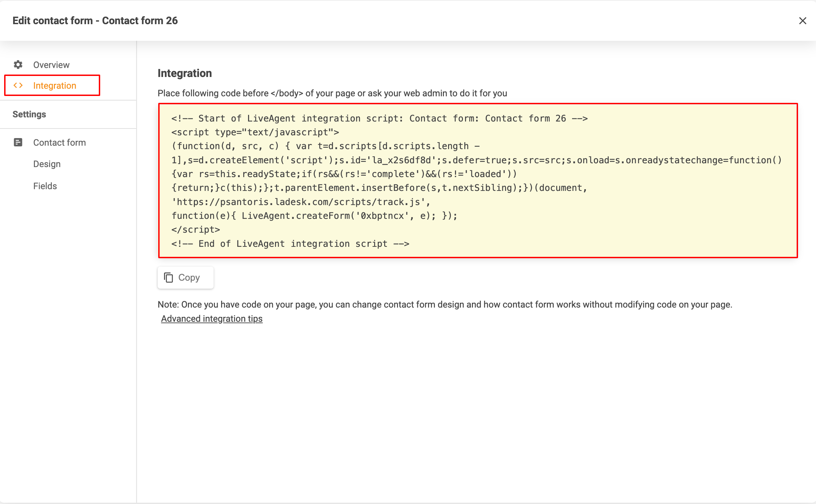This screenshot has height=504, width=816.
Task: Select the Integration menu item label
Action: point(55,86)
